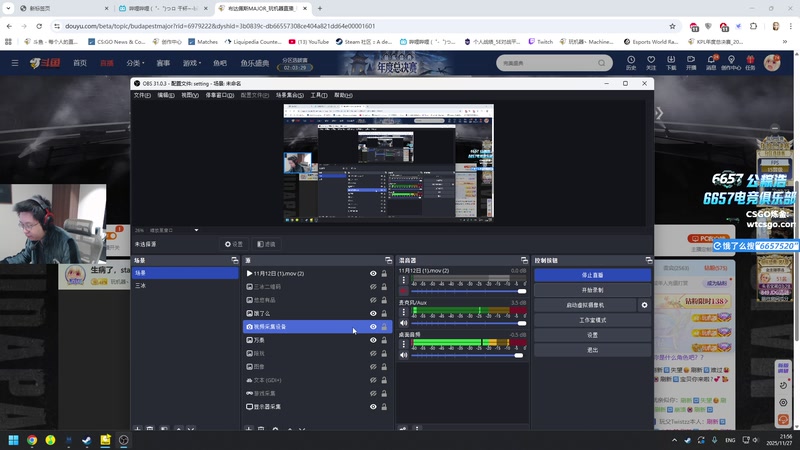The height and width of the screenshot is (450, 800).
Task: Hide the 视频采集设备 source
Action: (373, 327)
